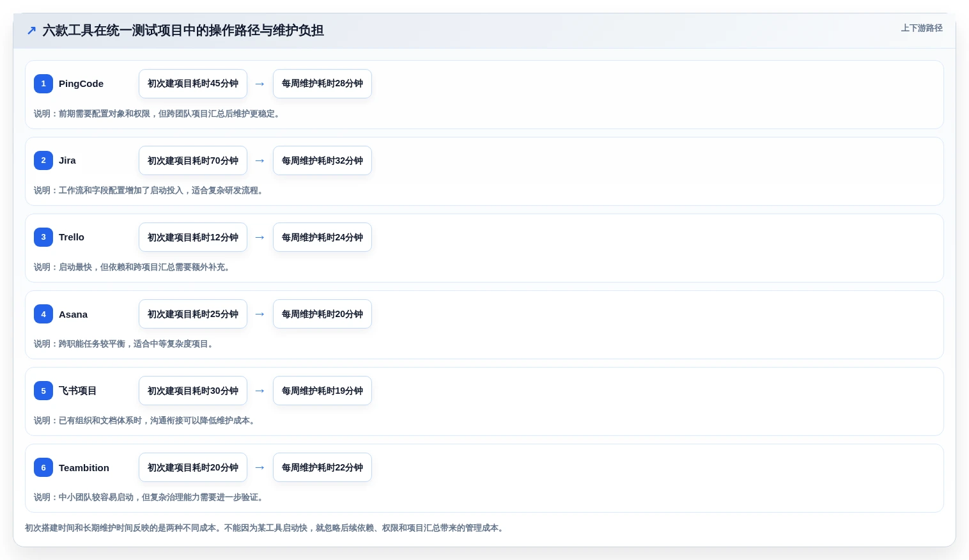Click the 每周维护耗时19分钟 box
Screen dimensions: 969x560
[322, 391]
